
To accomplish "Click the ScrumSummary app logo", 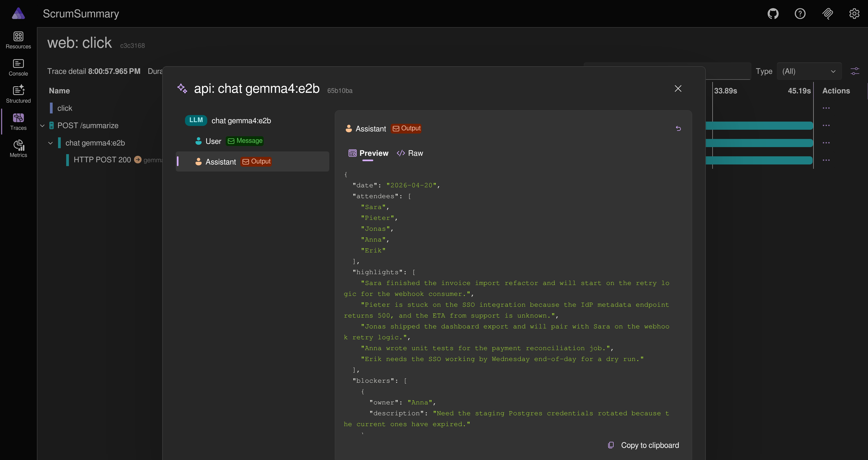I will pos(18,14).
